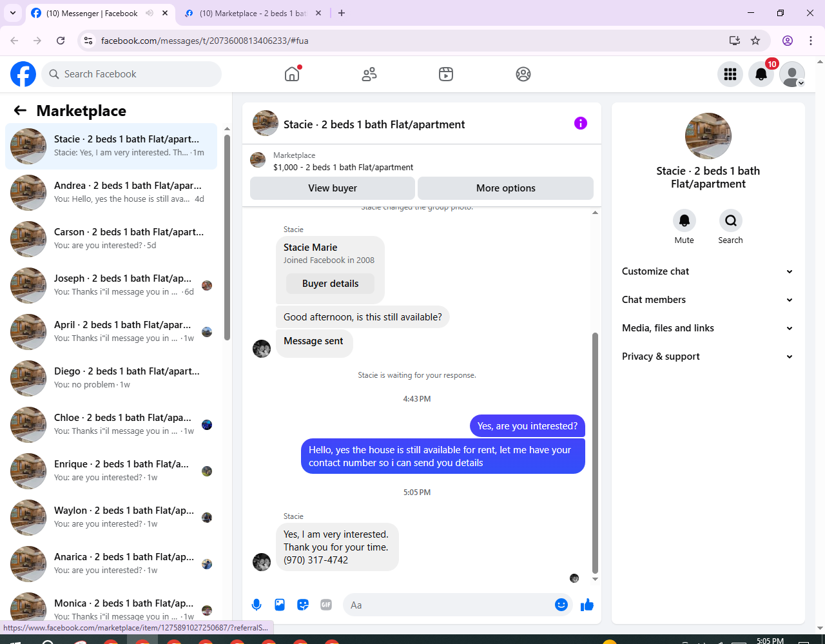Click the chat messages vertical scrollbar

point(595,453)
